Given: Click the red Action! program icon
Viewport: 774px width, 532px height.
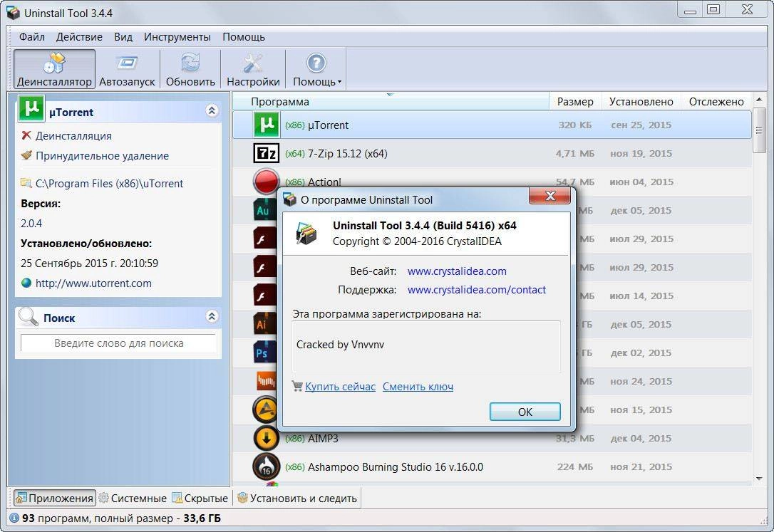Looking at the screenshot, I should [x=266, y=181].
